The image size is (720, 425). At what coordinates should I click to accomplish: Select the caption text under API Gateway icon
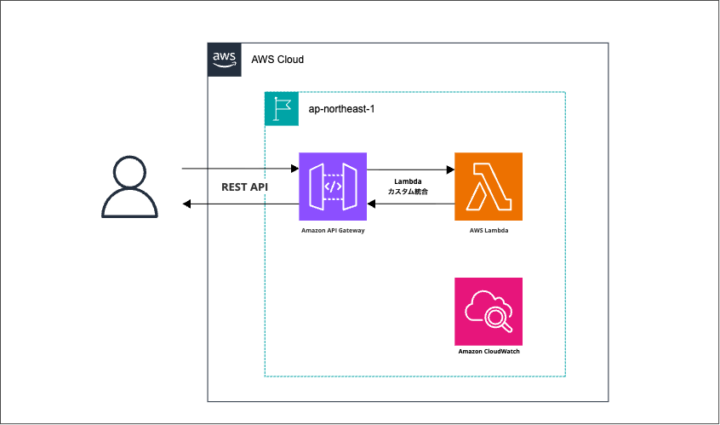pyautogui.click(x=333, y=230)
